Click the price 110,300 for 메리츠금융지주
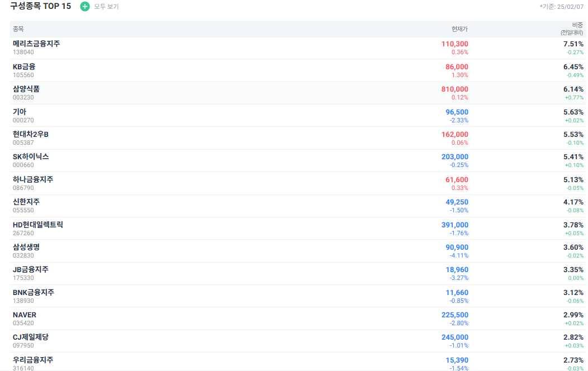Image resolution: width=588 pixels, height=371 pixels. [454, 44]
